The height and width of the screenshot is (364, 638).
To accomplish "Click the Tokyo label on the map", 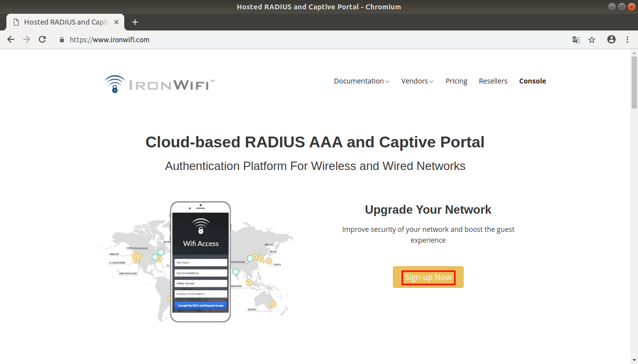I will coord(277,265).
